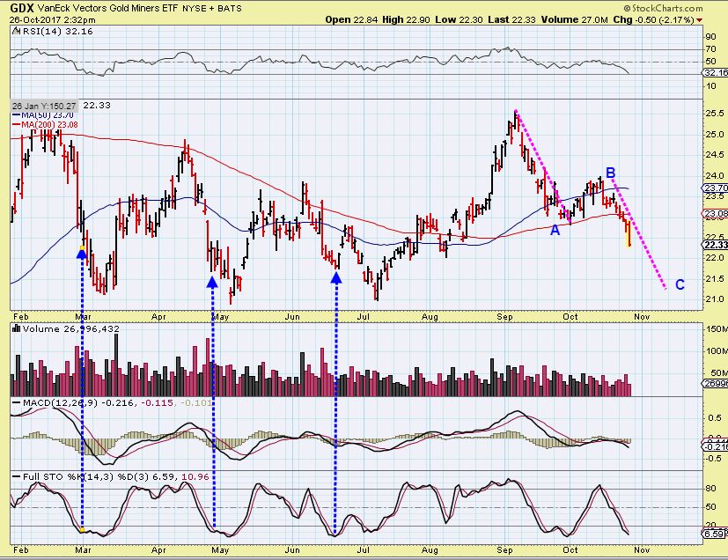728x560 pixels.
Task: Select the '26-Oct-2017 2:32pm' timestamp
Action: 53,20
